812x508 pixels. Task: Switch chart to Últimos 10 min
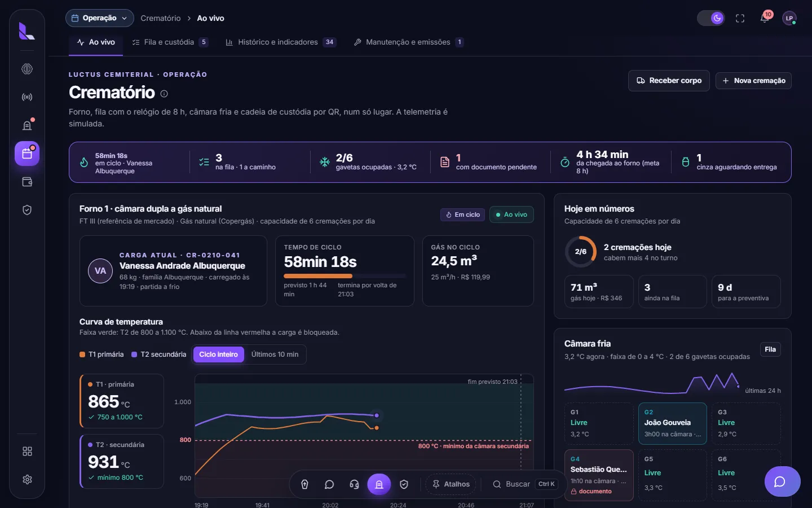[x=275, y=354]
